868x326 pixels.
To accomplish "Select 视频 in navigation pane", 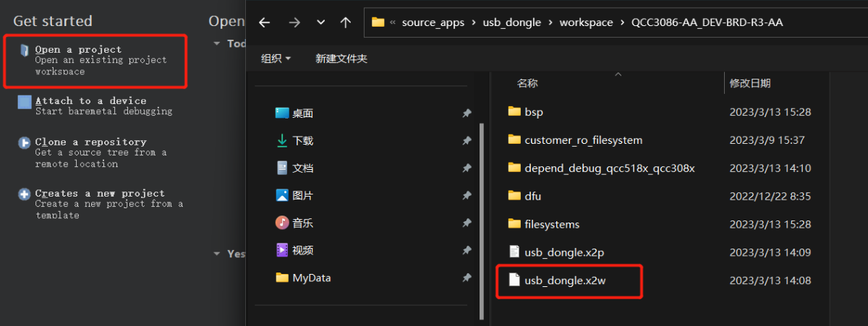I will [294, 250].
